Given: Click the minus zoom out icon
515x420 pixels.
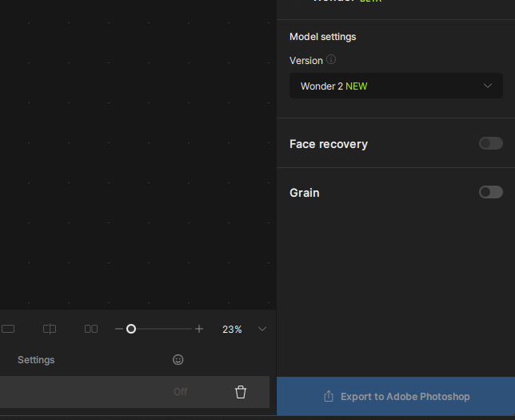Looking at the screenshot, I should [x=119, y=329].
